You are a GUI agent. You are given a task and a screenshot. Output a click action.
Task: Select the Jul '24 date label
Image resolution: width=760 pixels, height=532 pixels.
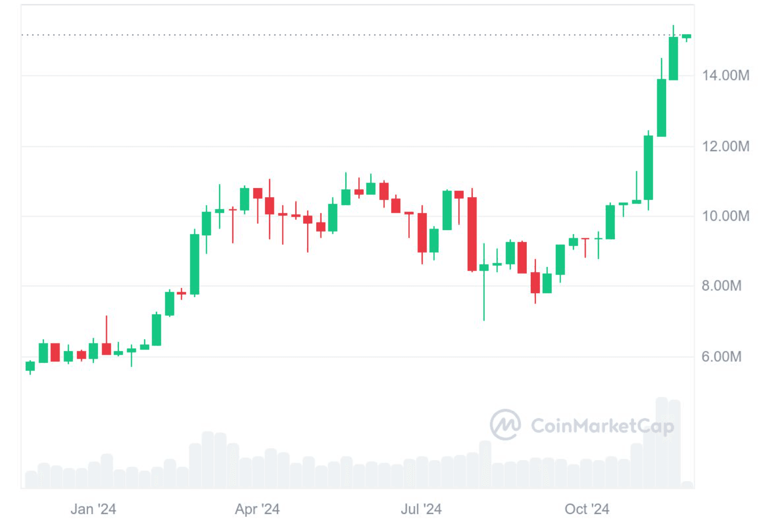tap(421, 509)
